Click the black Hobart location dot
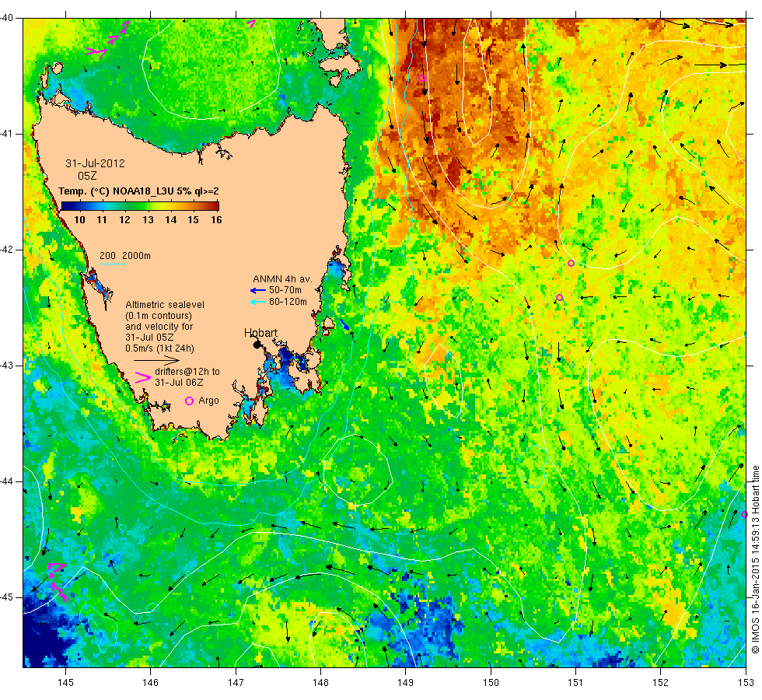 coord(257,345)
